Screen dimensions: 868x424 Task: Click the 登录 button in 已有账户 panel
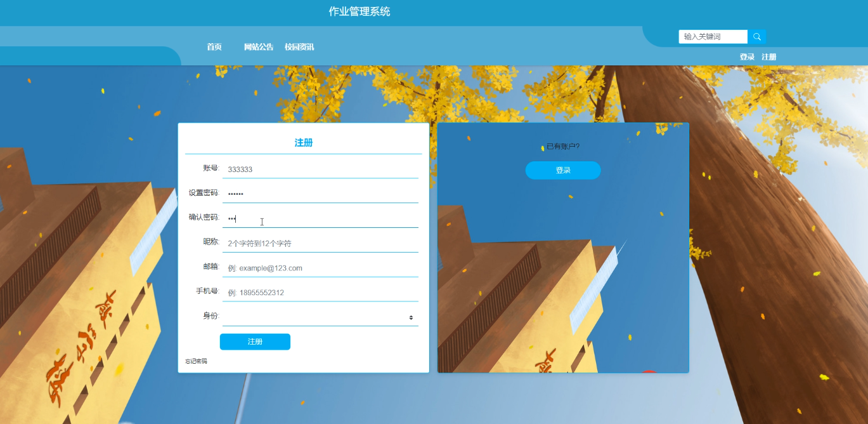563,170
